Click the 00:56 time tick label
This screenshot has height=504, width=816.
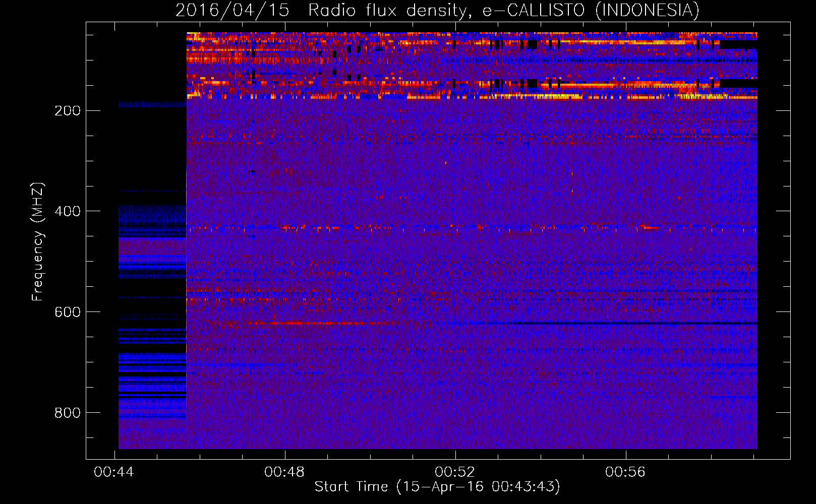tap(625, 472)
